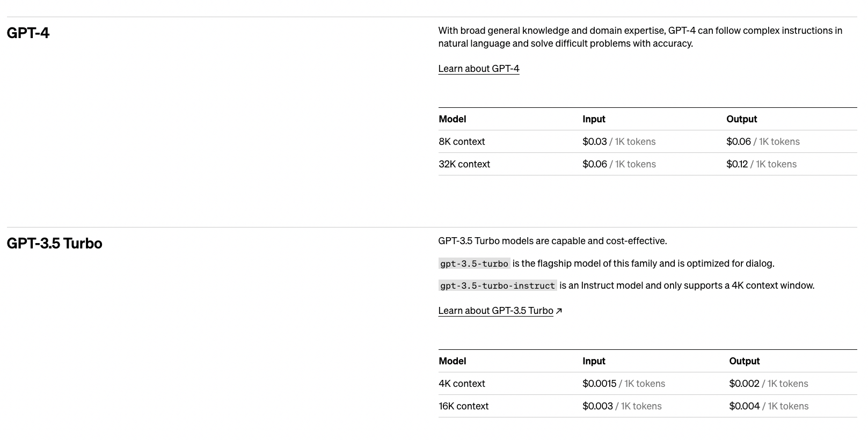Click the GPT-3.5 Turbo section heading
Image resolution: width=868 pixels, height=440 pixels.
click(54, 243)
